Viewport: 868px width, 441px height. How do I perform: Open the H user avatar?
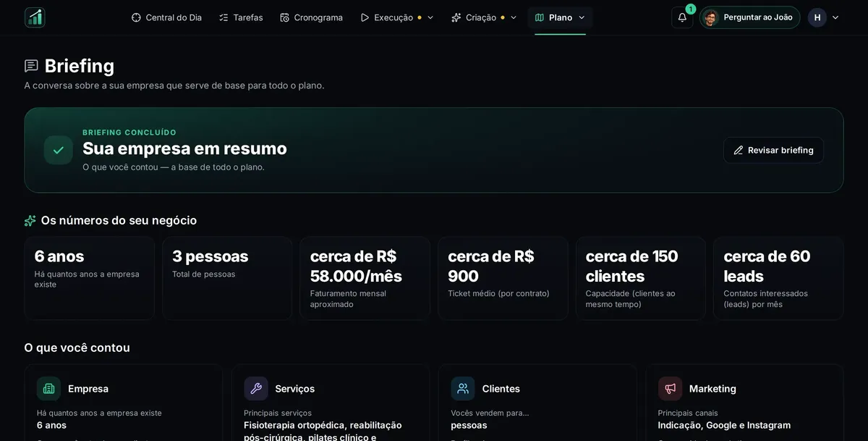tap(817, 17)
